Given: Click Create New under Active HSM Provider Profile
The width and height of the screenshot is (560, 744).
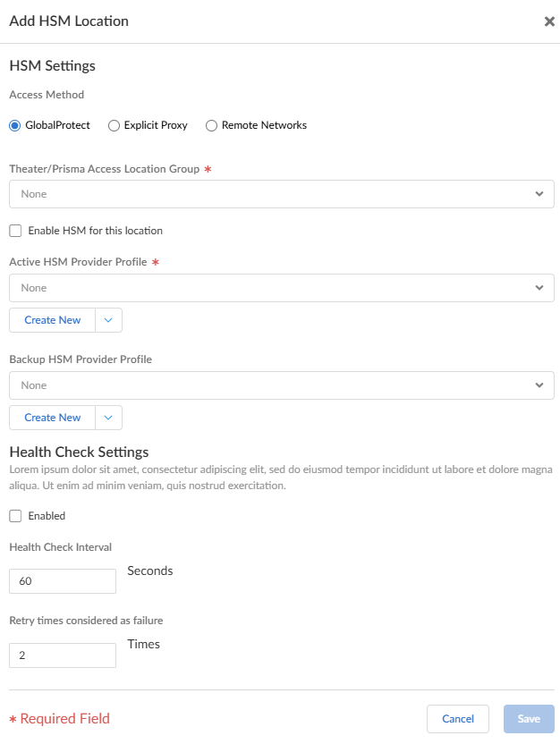Looking at the screenshot, I should tap(53, 320).
